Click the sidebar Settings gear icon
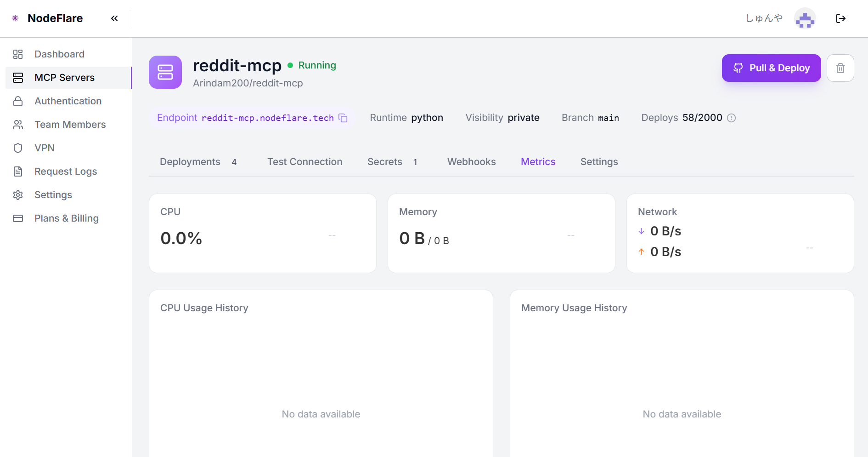This screenshot has height=457, width=868. pos(18,195)
